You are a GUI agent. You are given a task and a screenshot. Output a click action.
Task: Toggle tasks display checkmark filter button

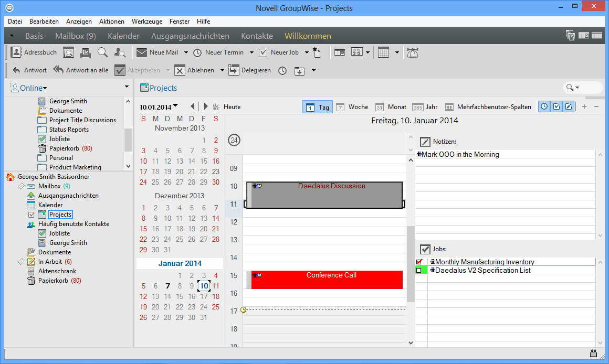coord(556,106)
